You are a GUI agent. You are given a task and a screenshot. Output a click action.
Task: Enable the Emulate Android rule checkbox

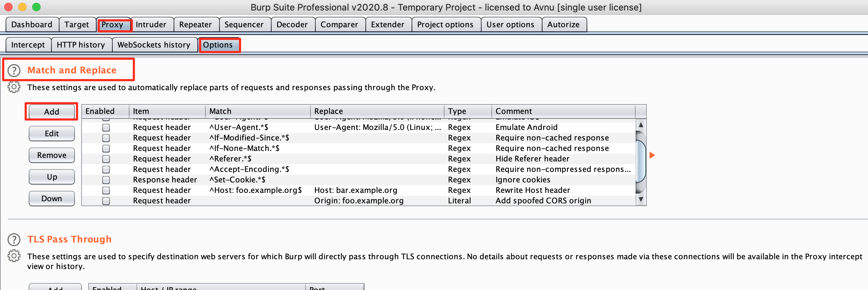click(x=106, y=128)
